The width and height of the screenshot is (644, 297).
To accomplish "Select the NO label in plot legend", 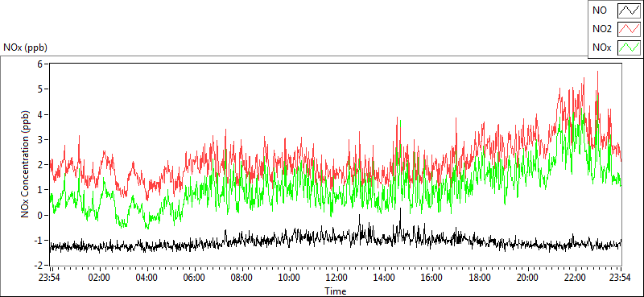I will pyautogui.click(x=599, y=10).
